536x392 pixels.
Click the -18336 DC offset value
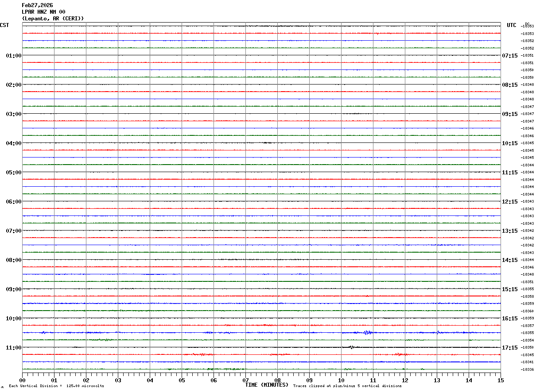(x=527, y=369)
